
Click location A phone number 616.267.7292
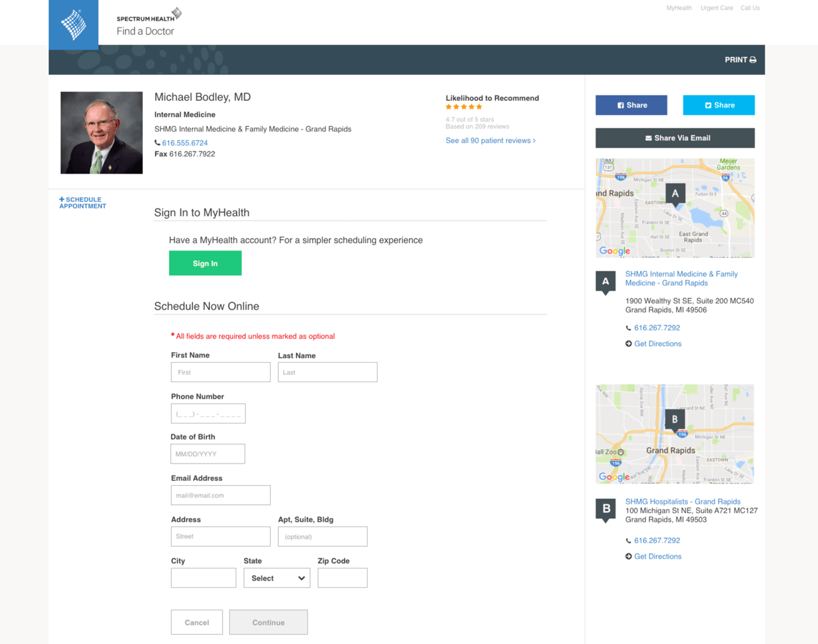click(657, 328)
